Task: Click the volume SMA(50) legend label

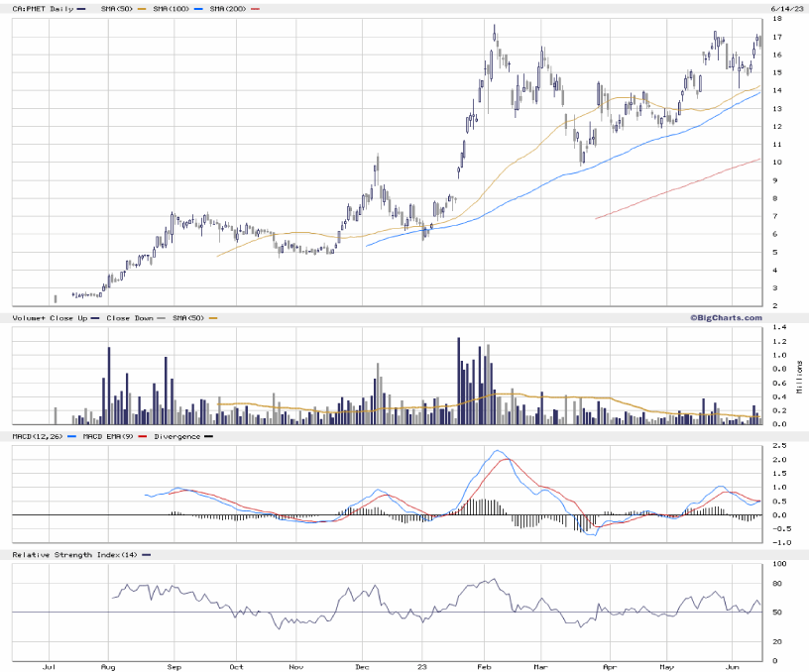Action: click(x=186, y=317)
